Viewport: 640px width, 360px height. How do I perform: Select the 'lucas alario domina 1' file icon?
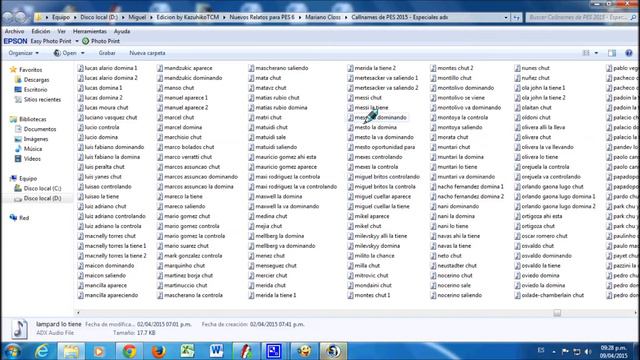pos(80,68)
